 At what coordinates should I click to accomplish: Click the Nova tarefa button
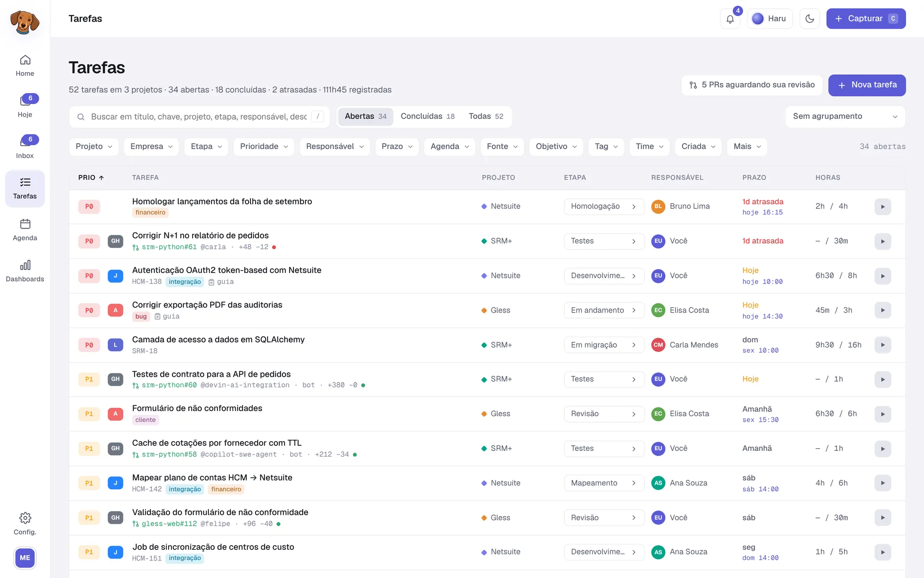point(867,85)
